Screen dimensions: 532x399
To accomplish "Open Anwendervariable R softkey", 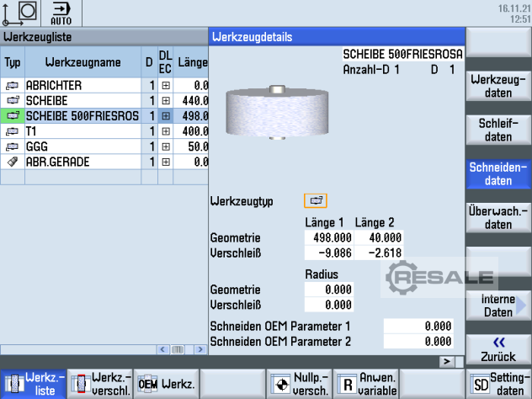I will click(365, 384).
